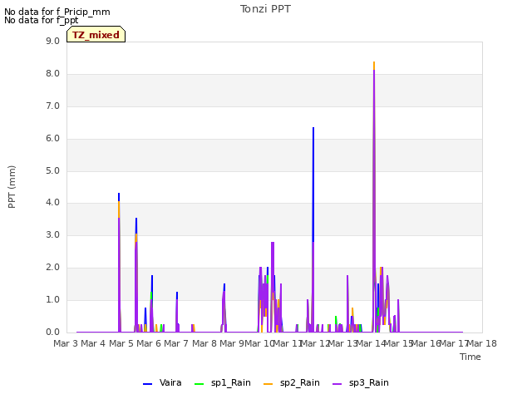Screen dimensions: 532x399
Task: Click the Mar 5 spike peaking at 4.3
Action: 119,261
